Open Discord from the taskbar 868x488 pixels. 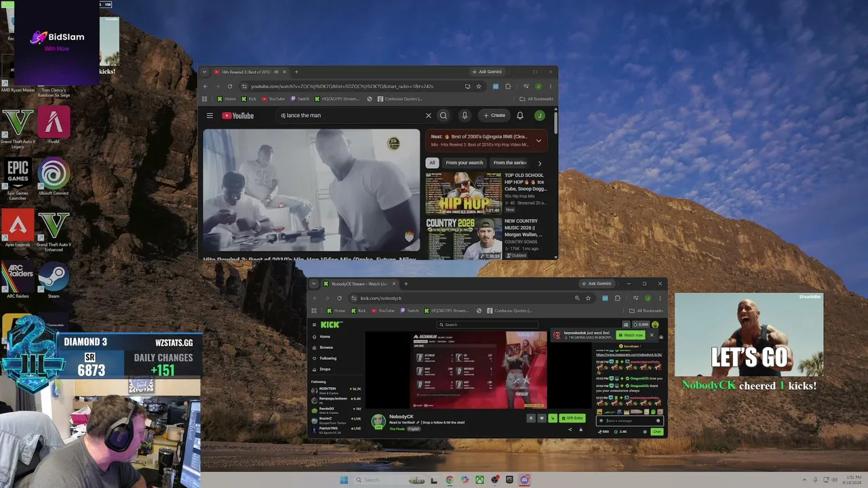click(524, 480)
